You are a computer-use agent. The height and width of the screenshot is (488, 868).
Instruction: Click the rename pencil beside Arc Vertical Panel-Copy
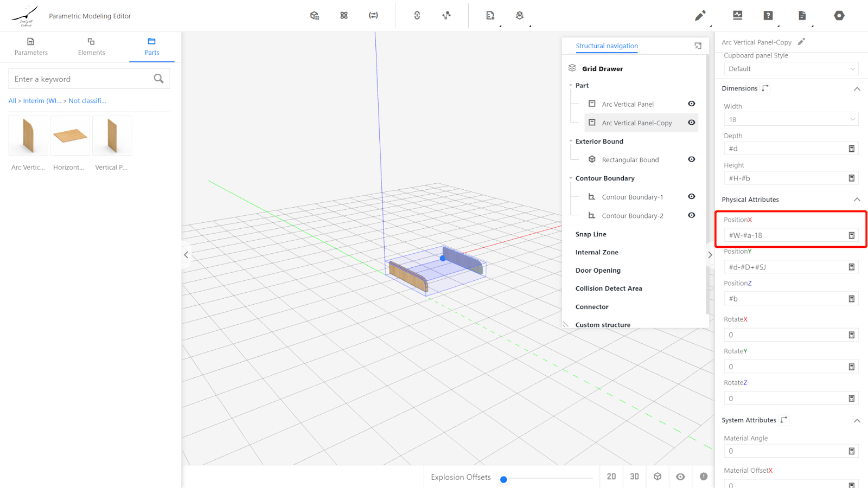point(801,42)
